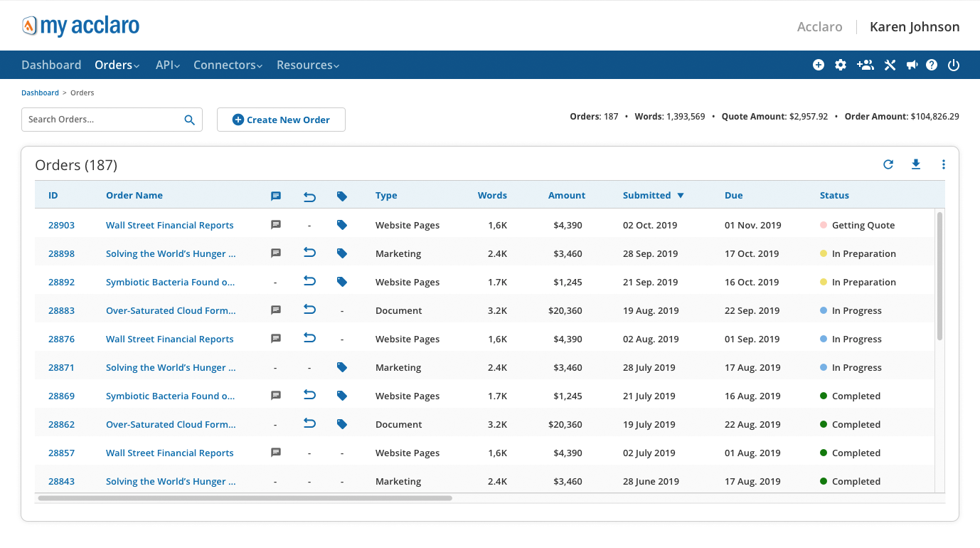Download the orders list via download icon
The image size is (980, 548).
click(x=916, y=164)
